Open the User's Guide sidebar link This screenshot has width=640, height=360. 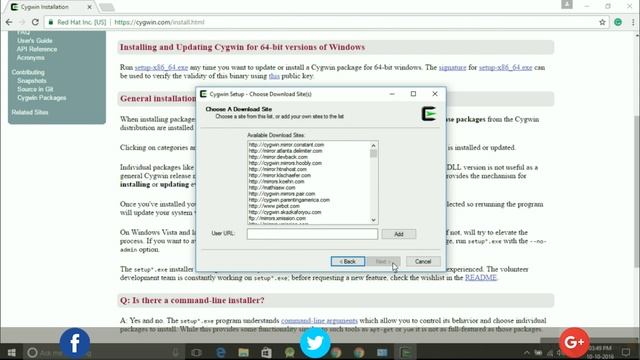click(35, 40)
